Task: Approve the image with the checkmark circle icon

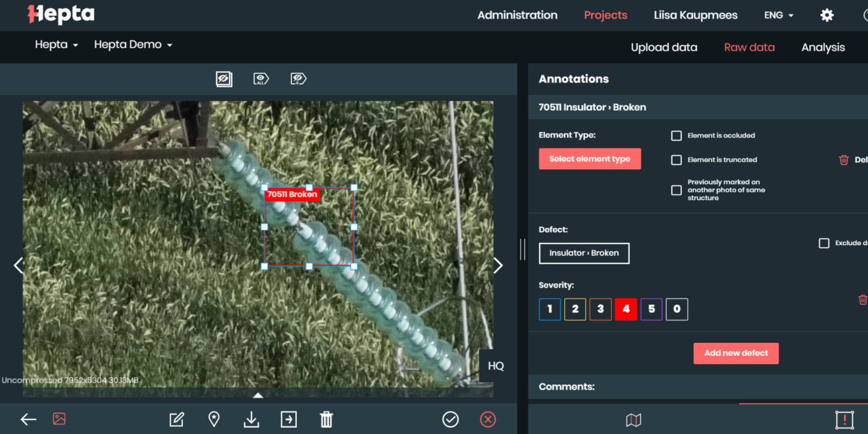Action: click(450, 419)
